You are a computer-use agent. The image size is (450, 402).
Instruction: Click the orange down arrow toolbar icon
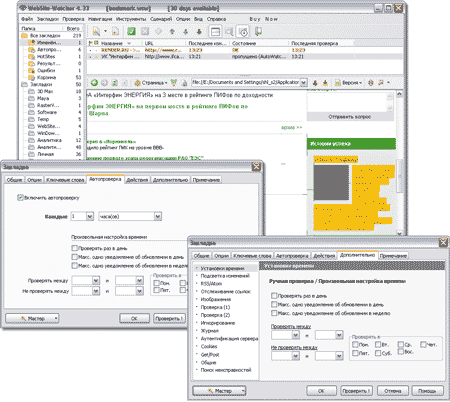[199, 31]
